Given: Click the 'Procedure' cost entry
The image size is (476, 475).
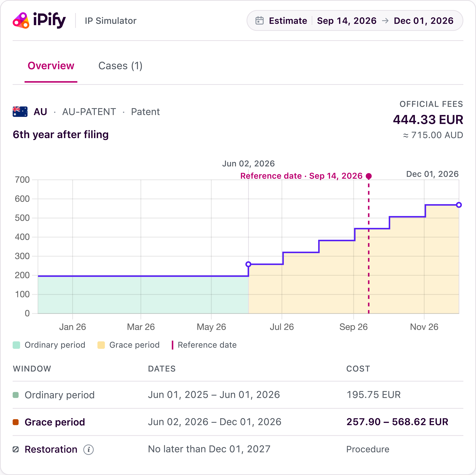Looking at the screenshot, I should click(368, 449).
